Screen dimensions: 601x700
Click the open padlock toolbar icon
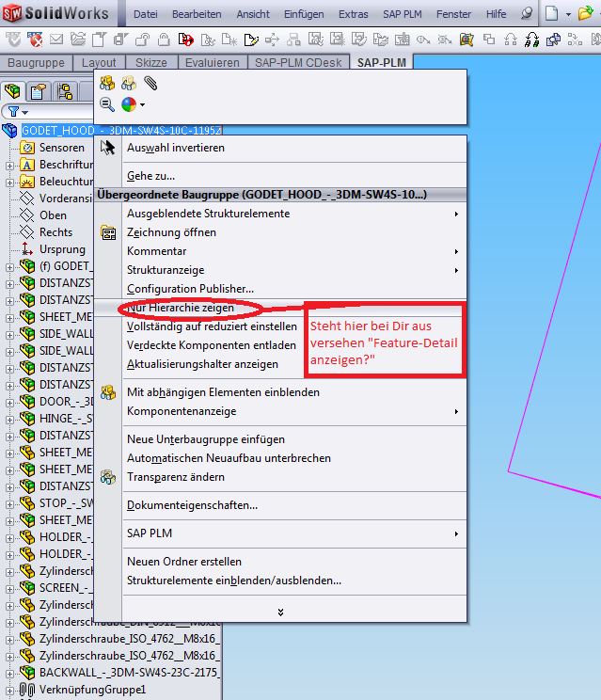coord(143,40)
